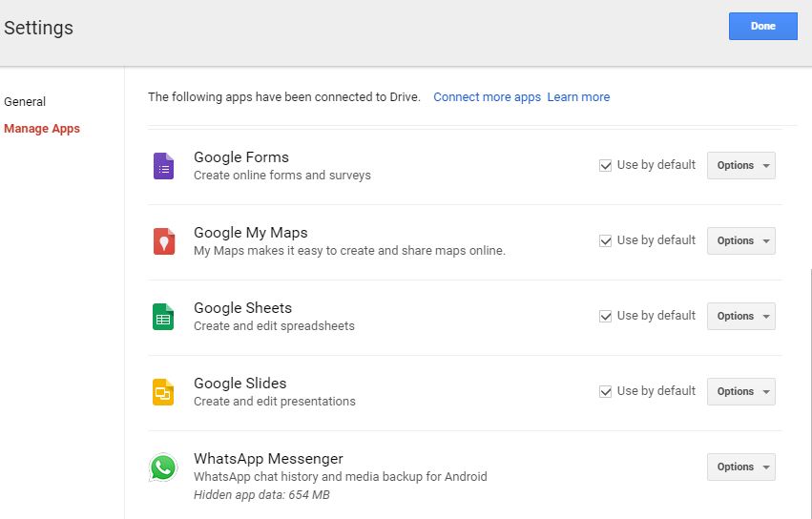The width and height of the screenshot is (812, 519).
Task: Click the Google Slides yellow icon
Action: (x=163, y=392)
